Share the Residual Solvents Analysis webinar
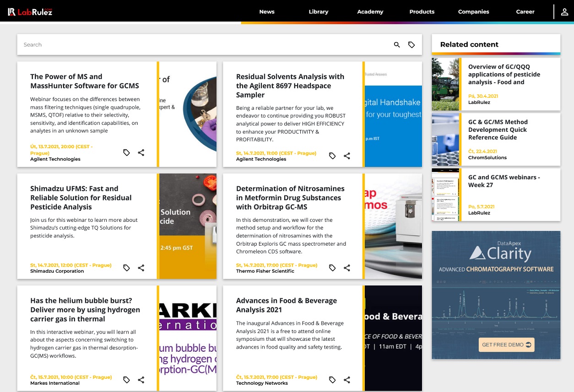This screenshot has width=574, height=392. [347, 156]
